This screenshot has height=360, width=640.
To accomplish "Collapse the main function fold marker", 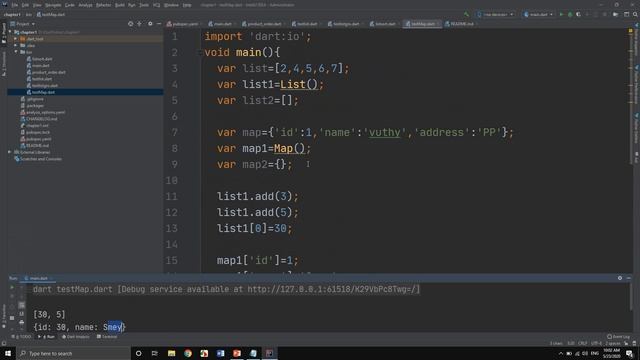I will (201, 53).
